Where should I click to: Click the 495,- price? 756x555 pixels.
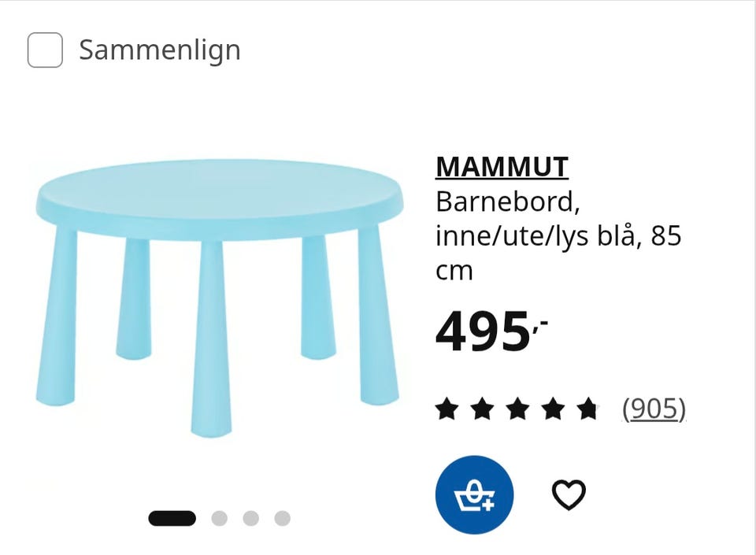pos(491,331)
